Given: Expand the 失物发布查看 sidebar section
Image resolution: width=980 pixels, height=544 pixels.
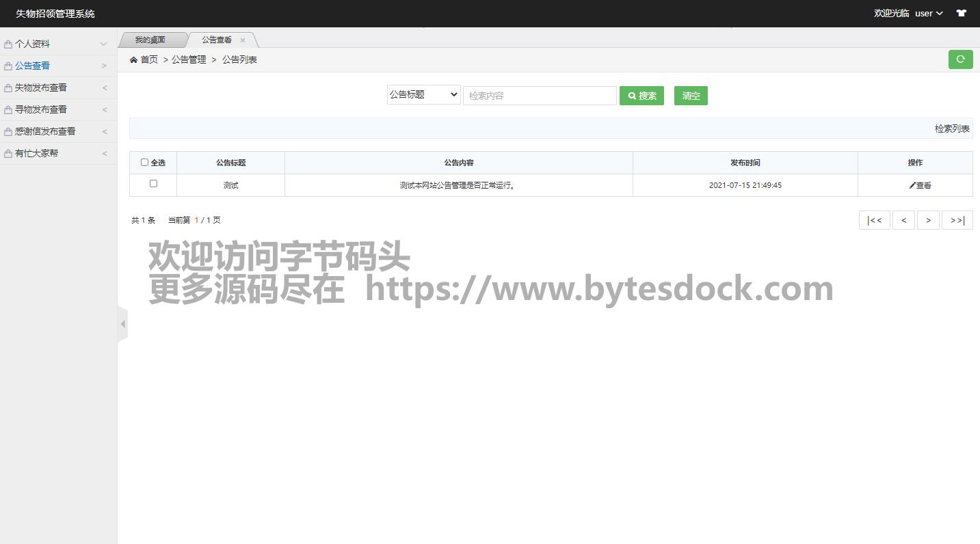Looking at the screenshot, I should 58,87.
